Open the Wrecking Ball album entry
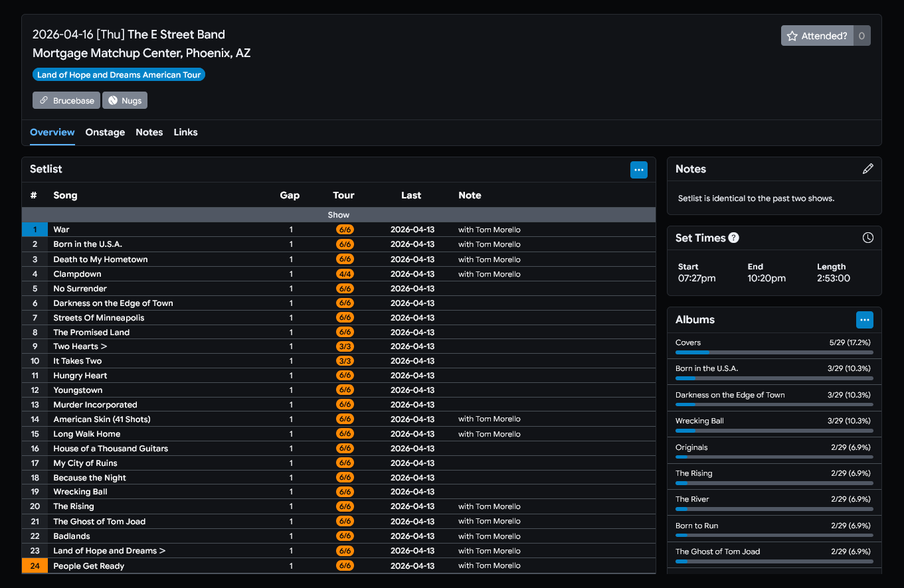Image resolution: width=904 pixels, height=588 pixels. pos(699,421)
